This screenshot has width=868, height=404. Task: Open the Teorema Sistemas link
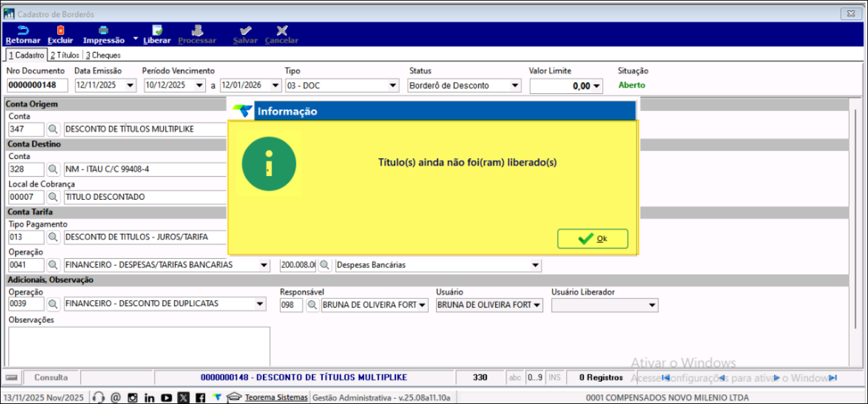pyautogui.click(x=276, y=397)
